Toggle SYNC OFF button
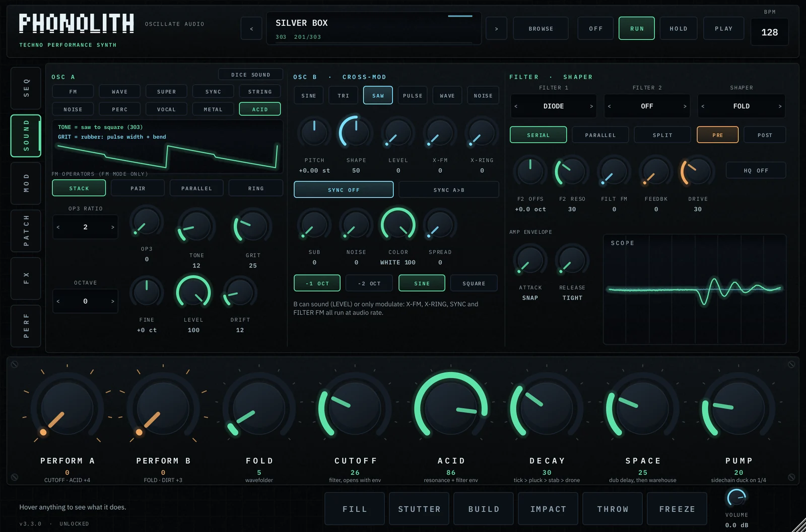 tap(344, 189)
